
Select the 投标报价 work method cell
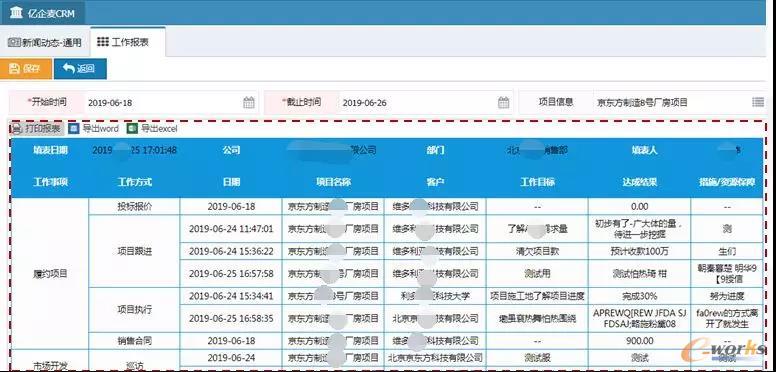click(135, 207)
